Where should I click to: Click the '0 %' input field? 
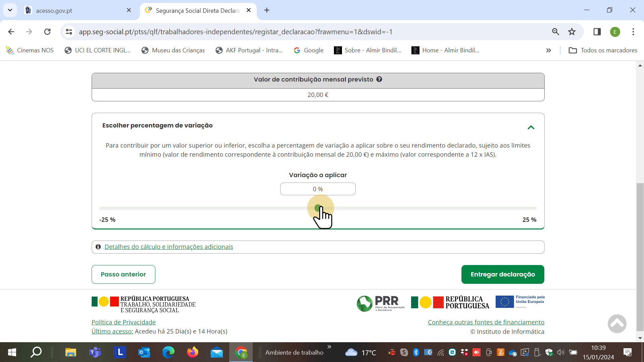click(x=317, y=189)
